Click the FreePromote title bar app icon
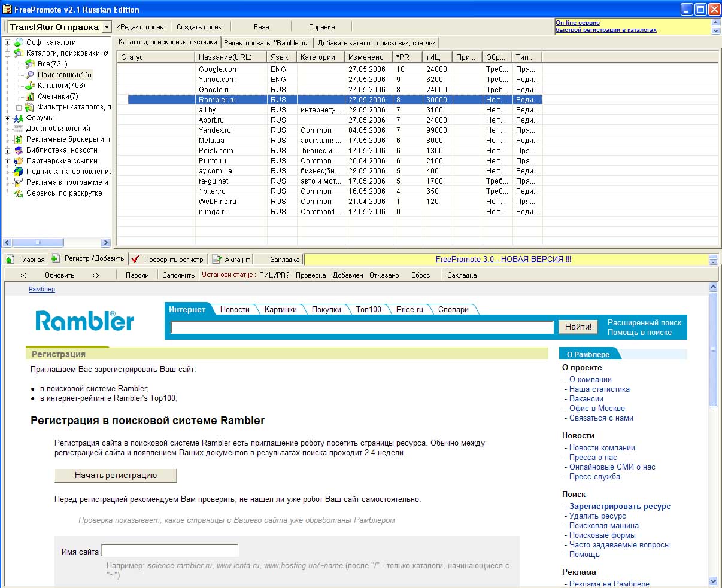The width and height of the screenshot is (722, 588). coord(8,9)
